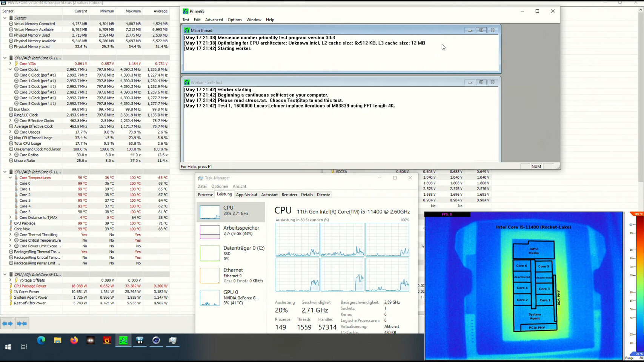Expand the Core Usages sensor row
This screenshot has height=362, width=644.
10,132
